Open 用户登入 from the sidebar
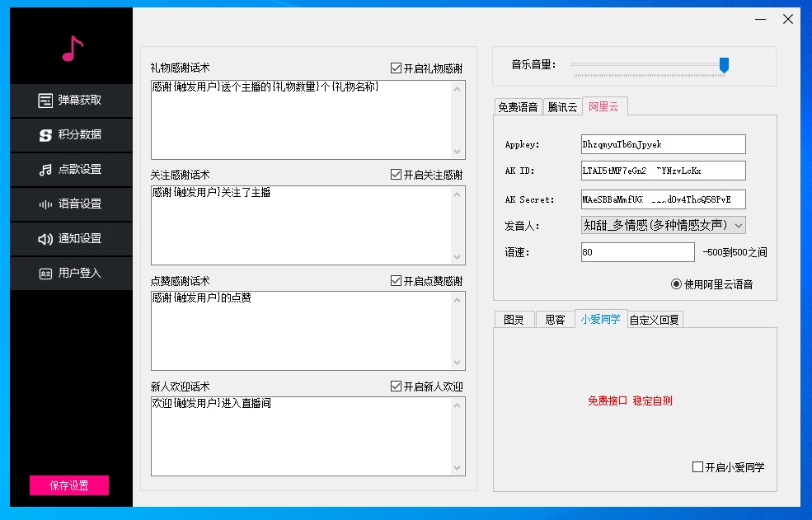The width and height of the screenshot is (812, 520). (71, 274)
